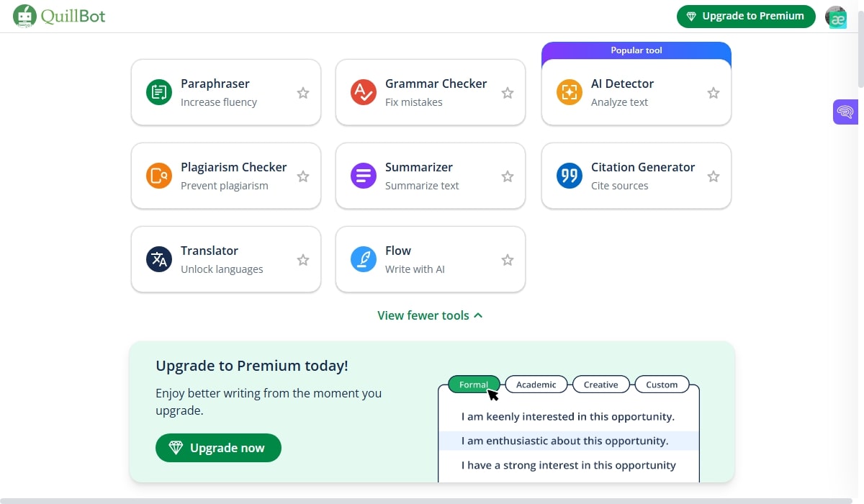
Task: Favorite the Paraphraser with its star
Action: (303, 93)
